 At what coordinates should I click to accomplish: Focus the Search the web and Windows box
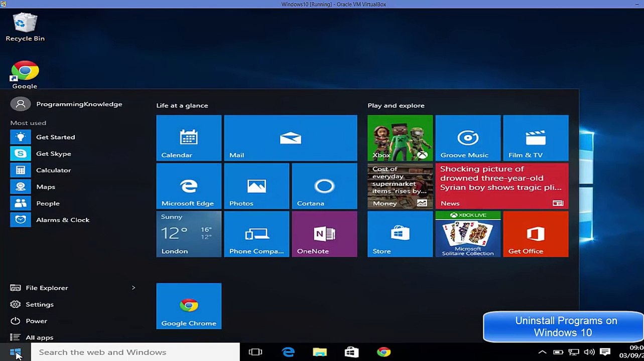[136, 352]
